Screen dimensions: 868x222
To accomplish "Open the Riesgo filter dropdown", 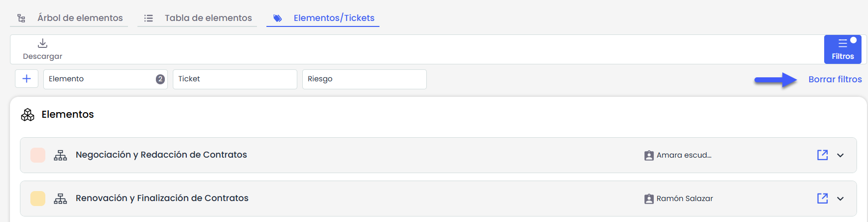I will (x=364, y=79).
